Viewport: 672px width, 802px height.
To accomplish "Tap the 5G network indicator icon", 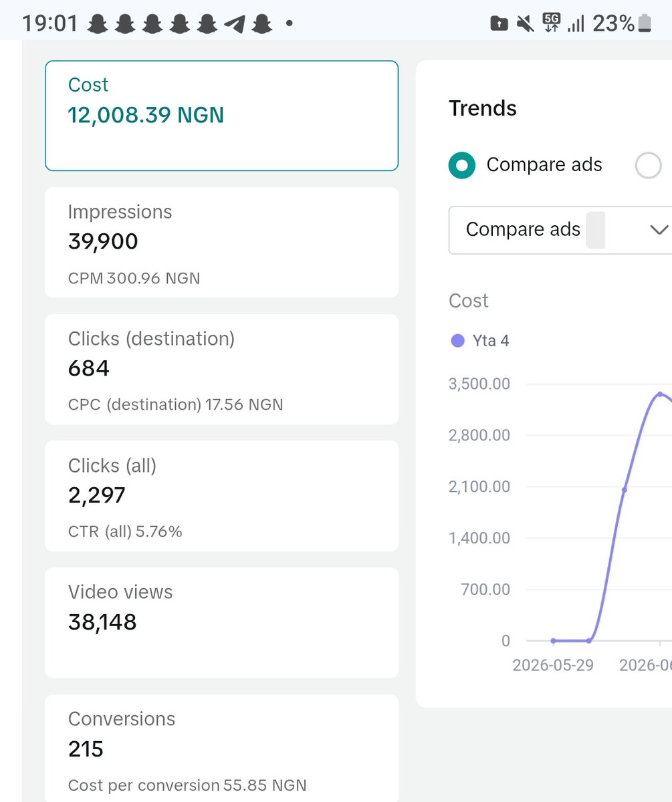I will pyautogui.click(x=552, y=24).
